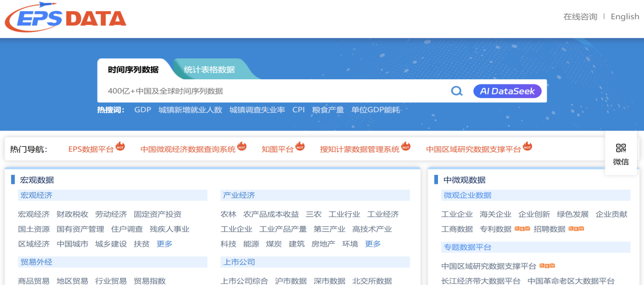Open 企业创新 database
Viewport: 644px width, 285px height.
click(x=534, y=214)
